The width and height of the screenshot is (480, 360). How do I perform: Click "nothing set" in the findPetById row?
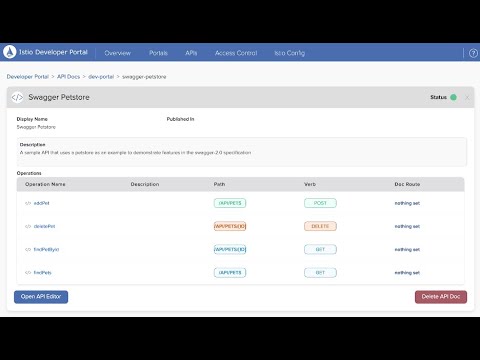(407, 249)
